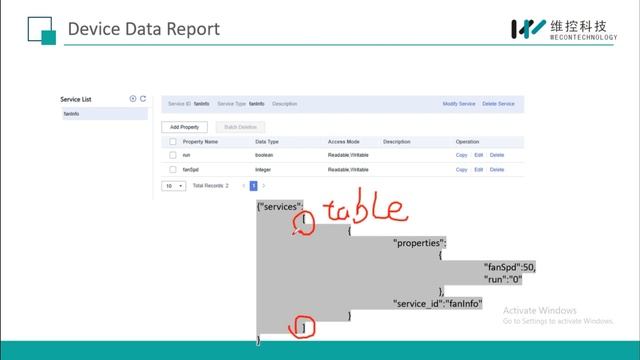Edit the fanSpd property

(x=478, y=169)
